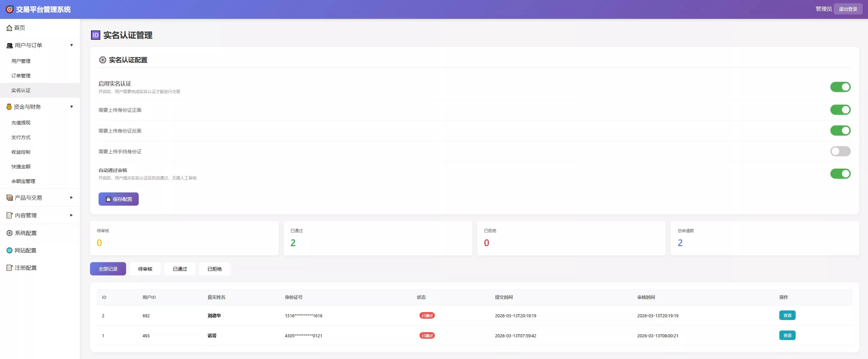The height and width of the screenshot is (359, 868).
Task: Disable the 启用实名认证 toggle switch
Action: (840, 87)
